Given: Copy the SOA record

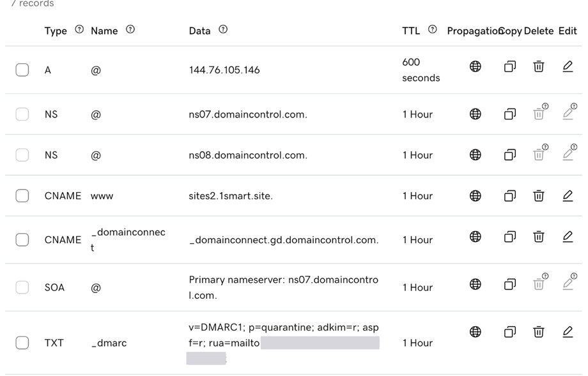Looking at the screenshot, I should [x=509, y=284].
